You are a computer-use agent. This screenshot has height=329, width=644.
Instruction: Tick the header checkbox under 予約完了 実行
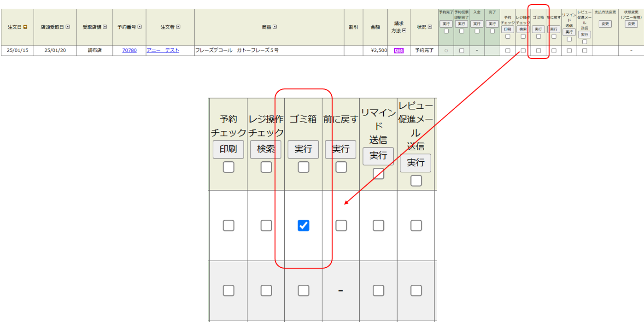coord(446,31)
